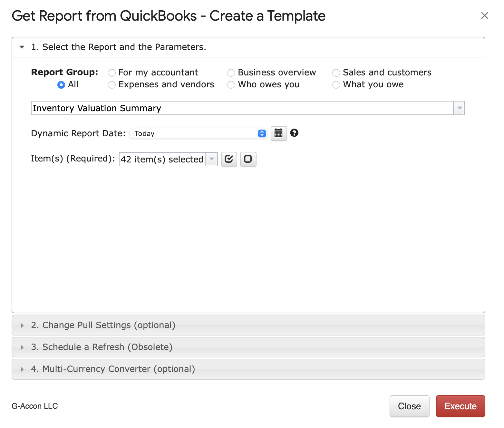The image size is (504, 428).
Task: Pick the What you owe radio button
Action: point(336,85)
